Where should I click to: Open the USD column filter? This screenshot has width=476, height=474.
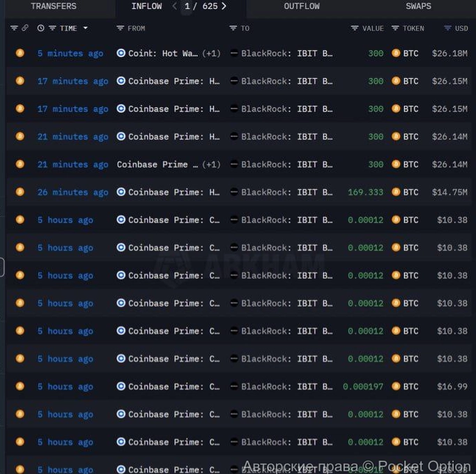pyautogui.click(x=447, y=29)
